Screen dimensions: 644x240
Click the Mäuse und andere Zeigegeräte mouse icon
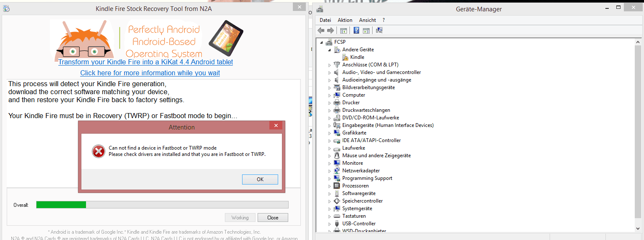pos(337,156)
